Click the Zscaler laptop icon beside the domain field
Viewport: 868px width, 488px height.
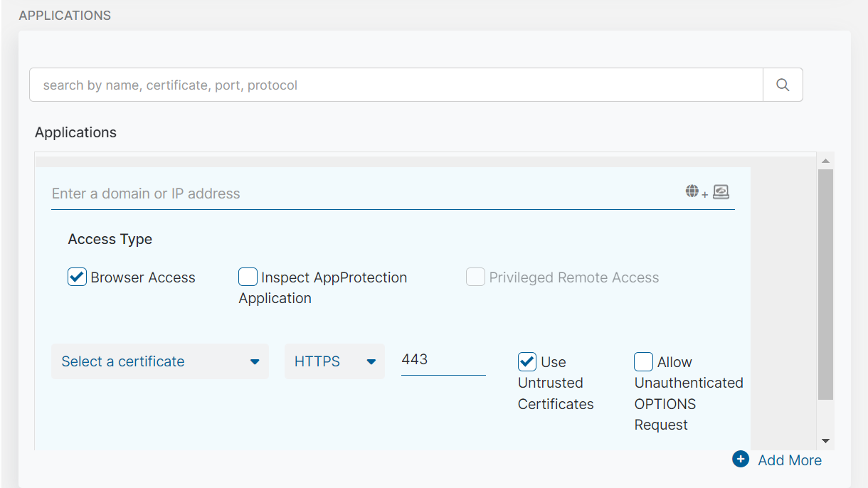pyautogui.click(x=720, y=191)
